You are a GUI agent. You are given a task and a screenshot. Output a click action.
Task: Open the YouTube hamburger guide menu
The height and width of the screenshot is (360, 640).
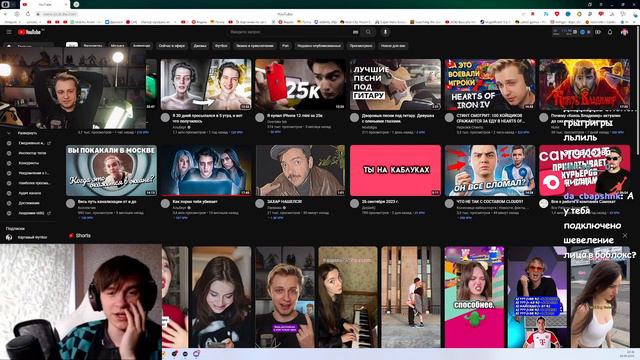pos(9,32)
